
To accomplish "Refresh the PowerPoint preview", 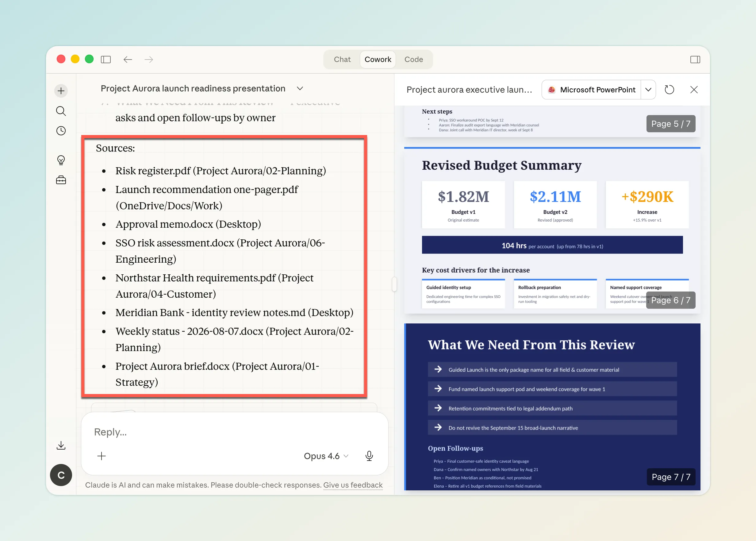I will click(x=670, y=89).
